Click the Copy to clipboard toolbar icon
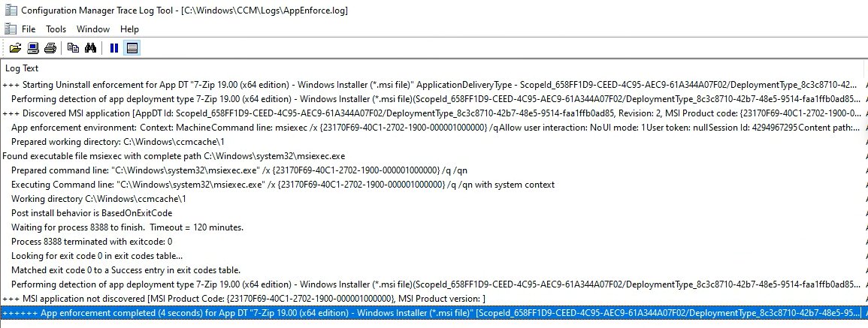Screen dimensions: 868x328 pyautogui.click(x=73, y=48)
